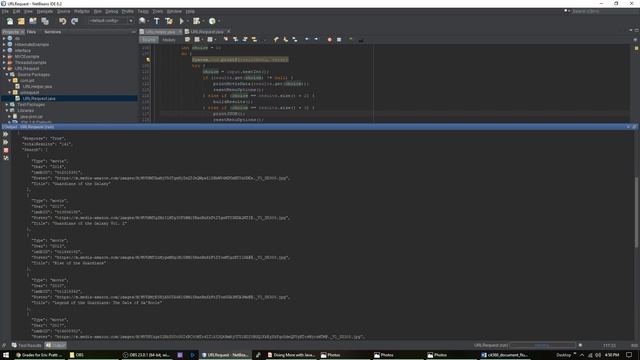
Task: Go to Next Bookmark in editor toolbar
Action: tap(285, 40)
